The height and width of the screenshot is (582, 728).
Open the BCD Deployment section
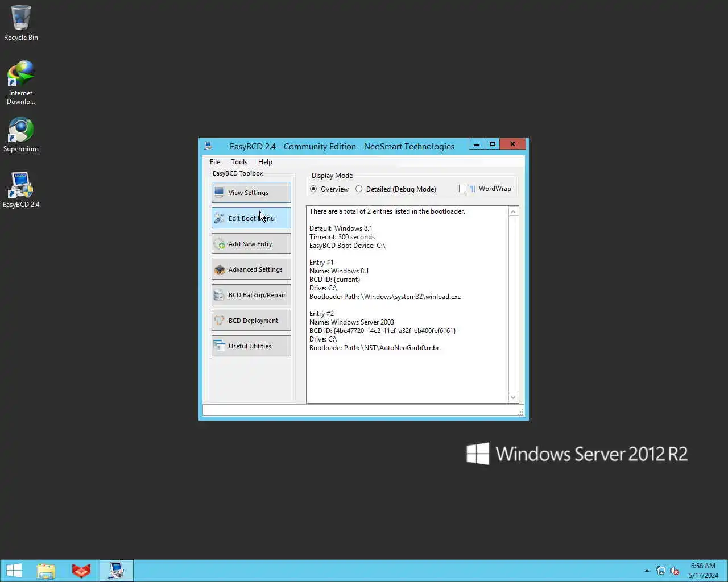pyautogui.click(x=251, y=320)
